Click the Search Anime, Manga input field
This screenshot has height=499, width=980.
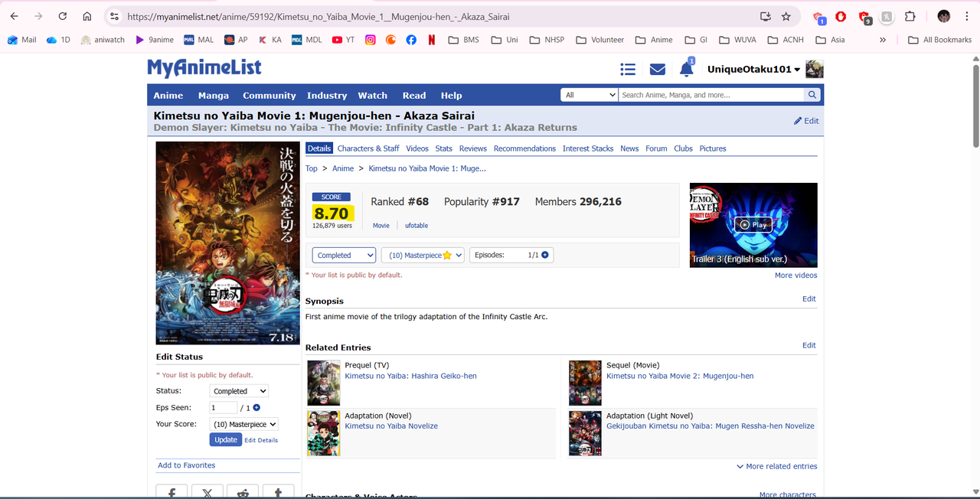click(711, 95)
